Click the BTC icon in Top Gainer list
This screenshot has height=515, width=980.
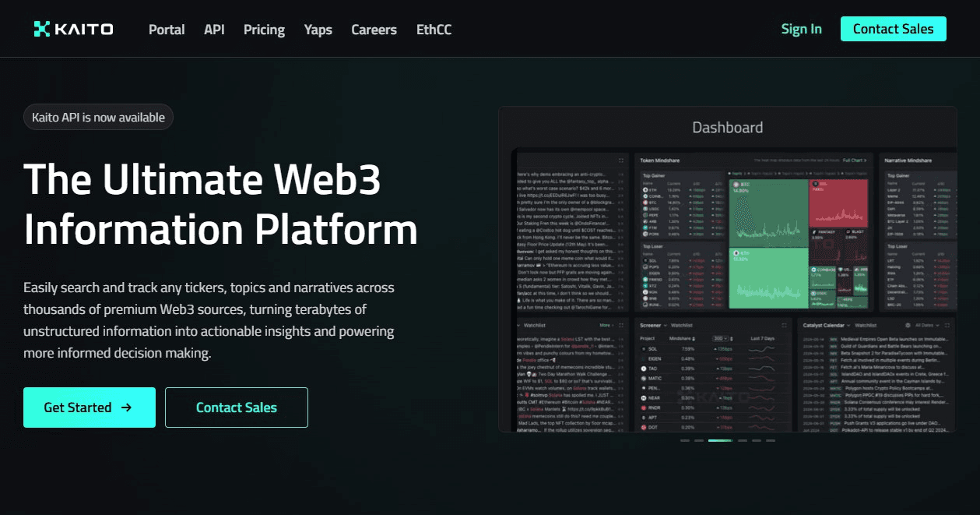click(645, 203)
